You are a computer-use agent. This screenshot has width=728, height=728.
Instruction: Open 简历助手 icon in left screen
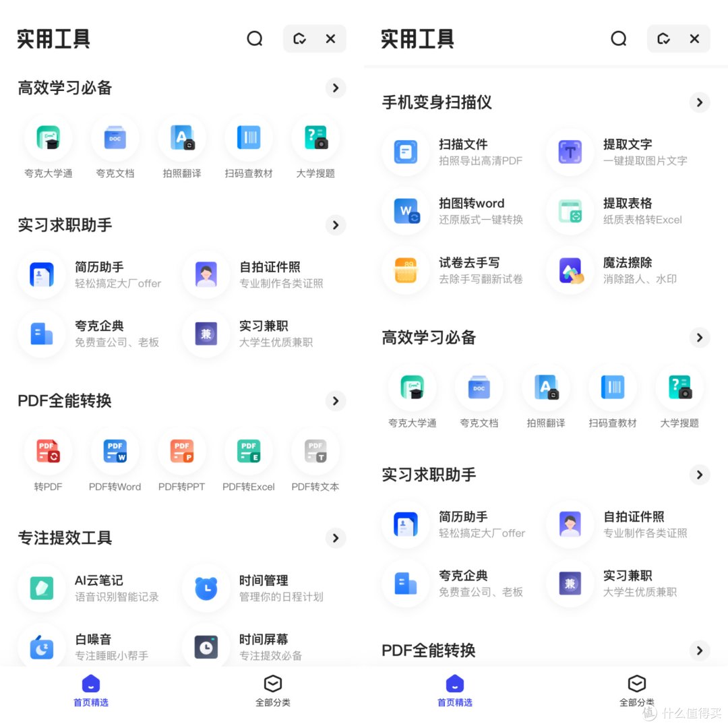point(42,274)
